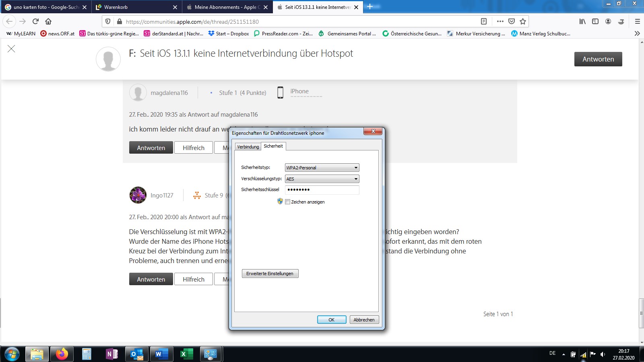Open the Merkur Versicherung bookmark
644x362 pixels.
click(476, 33)
